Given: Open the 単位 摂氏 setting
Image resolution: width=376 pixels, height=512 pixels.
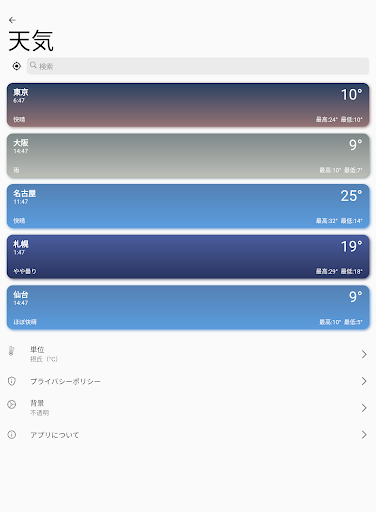Looking at the screenshot, I should click(188, 354).
